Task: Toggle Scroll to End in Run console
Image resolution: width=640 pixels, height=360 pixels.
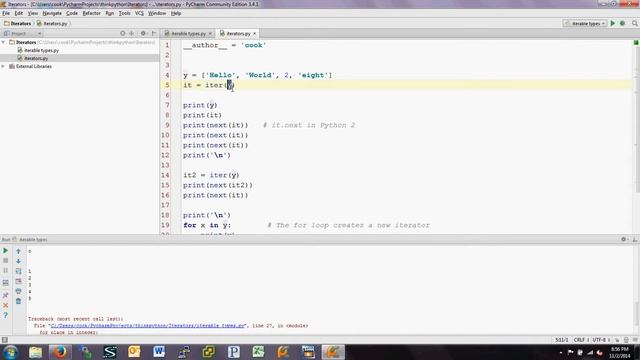Action: point(18,281)
